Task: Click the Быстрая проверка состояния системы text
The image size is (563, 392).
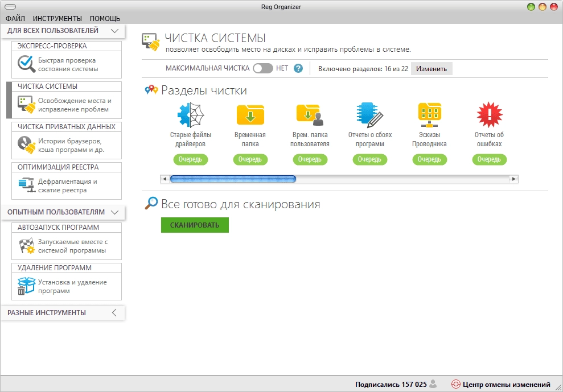Action: click(x=68, y=65)
